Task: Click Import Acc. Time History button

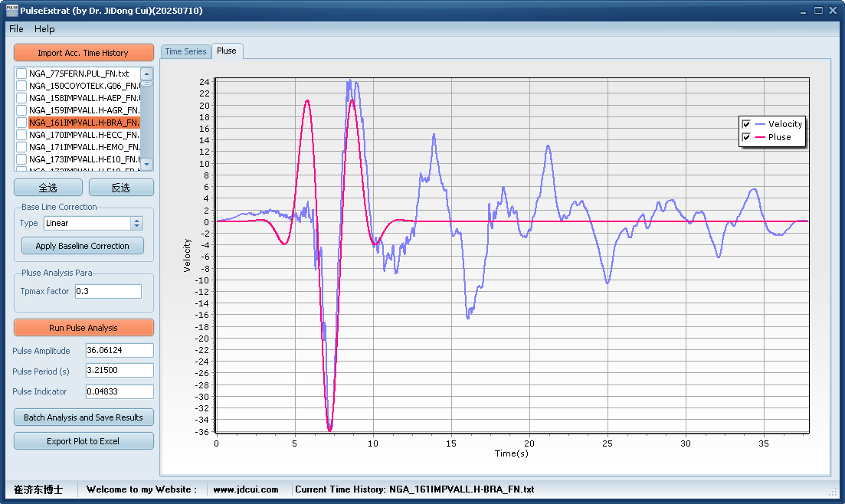Action: coord(84,53)
